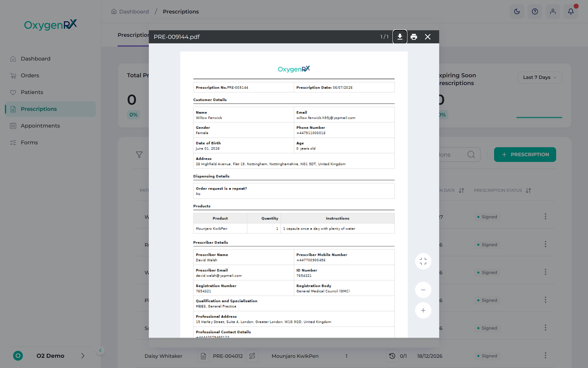
Task: Add a new prescription
Action: (x=525, y=155)
